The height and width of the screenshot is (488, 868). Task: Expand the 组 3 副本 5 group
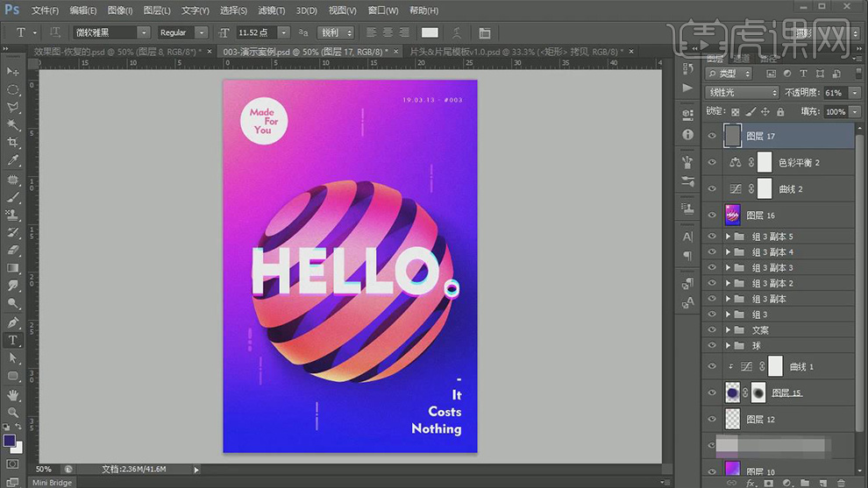(728, 237)
